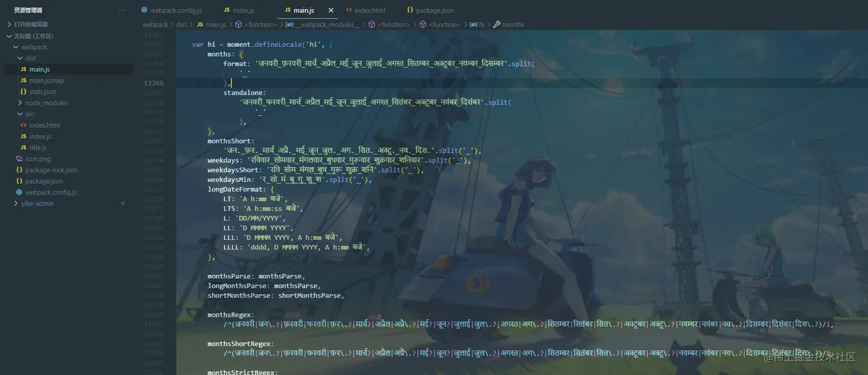Click the JS icon beside main.js.map
The width and height of the screenshot is (868, 375).
coord(24,80)
